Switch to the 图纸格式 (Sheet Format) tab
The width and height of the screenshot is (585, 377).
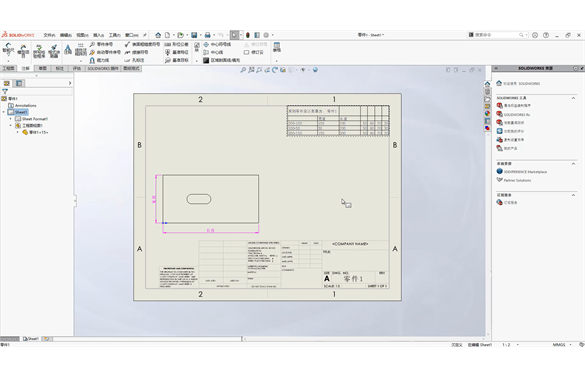click(131, 68)
